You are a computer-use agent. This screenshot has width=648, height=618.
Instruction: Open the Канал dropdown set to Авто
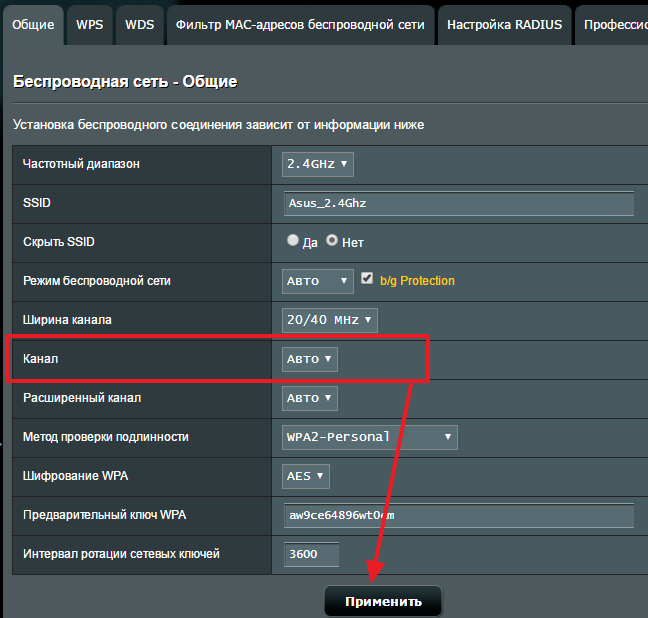[310, 359]
